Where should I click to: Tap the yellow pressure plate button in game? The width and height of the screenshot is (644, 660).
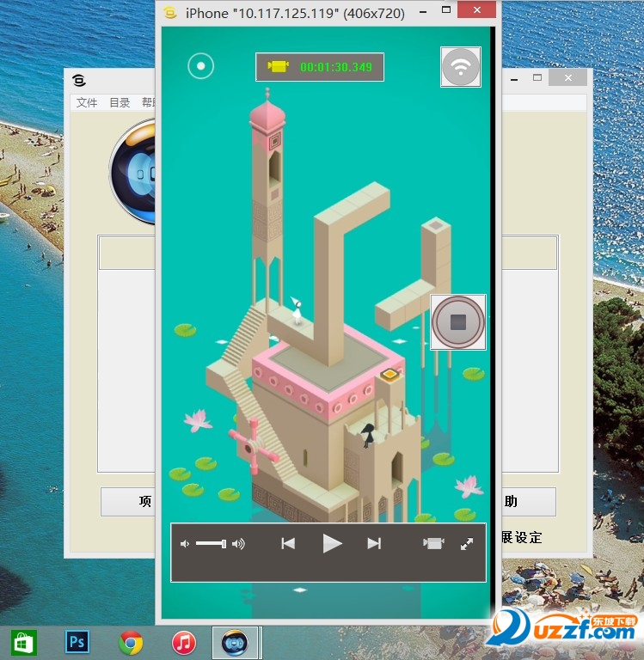[390, 374]
